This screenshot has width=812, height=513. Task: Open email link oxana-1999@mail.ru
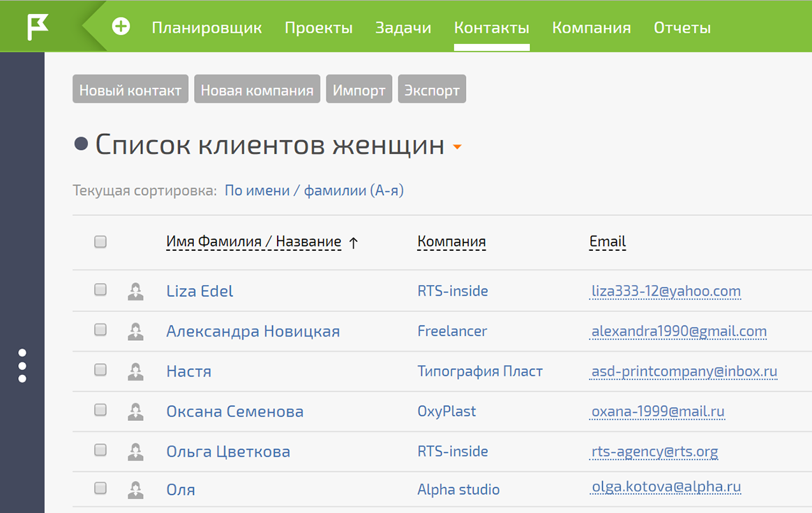(x=658, y=412)
